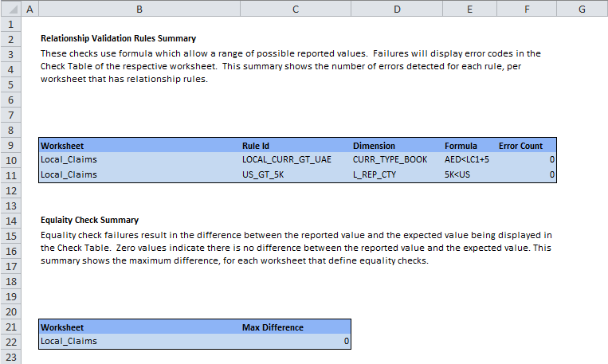The image size is (608, 364).
Task: Click the select-all corner triangle
Action: coord(10,9)
